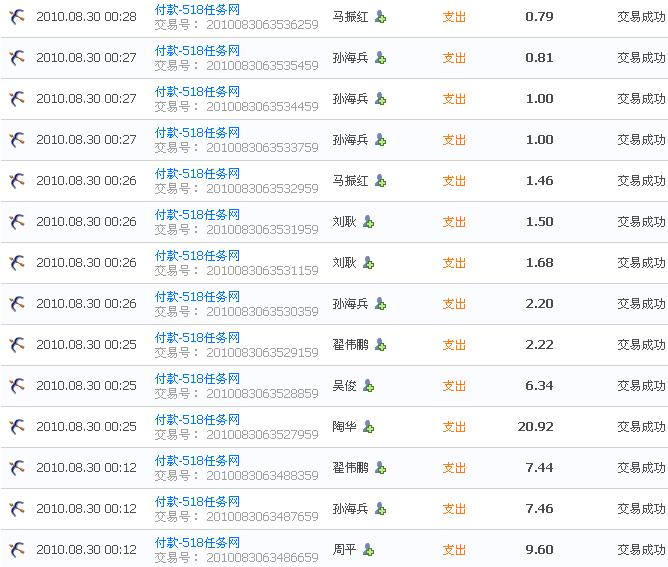Click transaction type icon in the 9.60 row
668x567 pixels.
17,550
